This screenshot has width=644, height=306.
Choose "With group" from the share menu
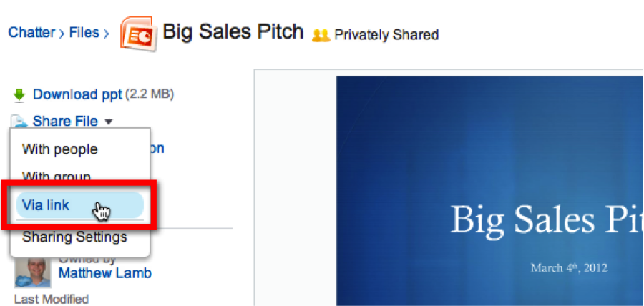pyautogui.click(x=57, y=177)
